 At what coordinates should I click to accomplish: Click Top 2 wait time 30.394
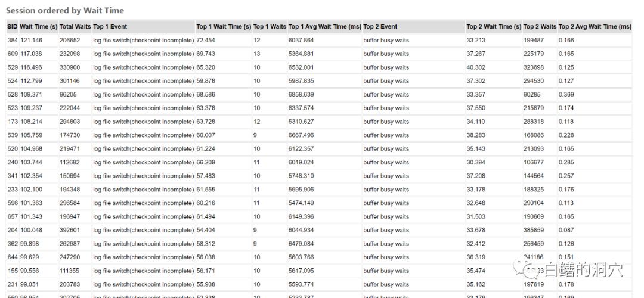[476, 163]
